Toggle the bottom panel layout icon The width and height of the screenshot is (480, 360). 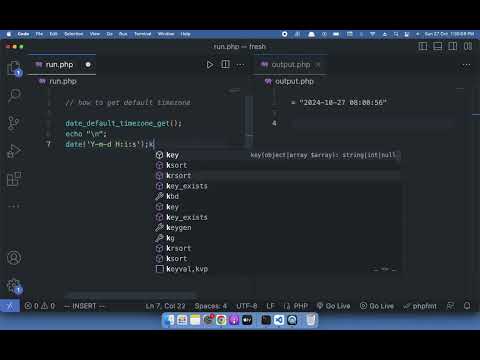coord(437,46)
